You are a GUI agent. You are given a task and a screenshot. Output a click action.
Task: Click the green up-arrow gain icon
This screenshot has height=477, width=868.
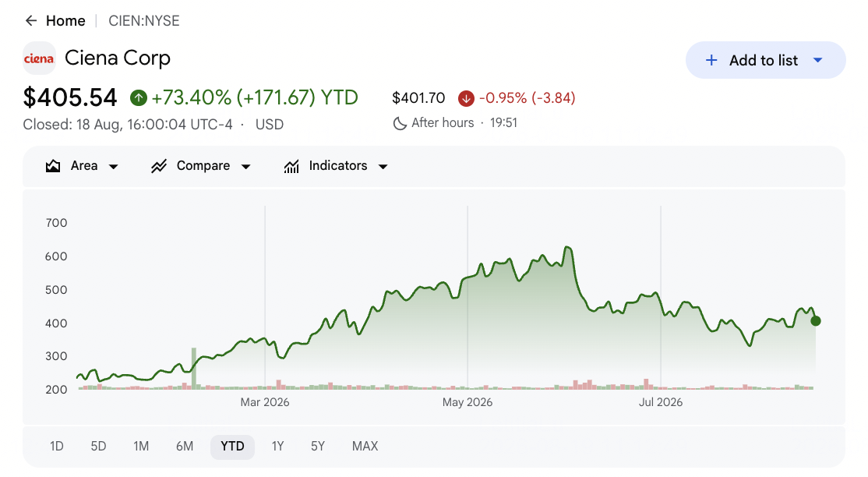pyautogui.click(x=139, y=98)
